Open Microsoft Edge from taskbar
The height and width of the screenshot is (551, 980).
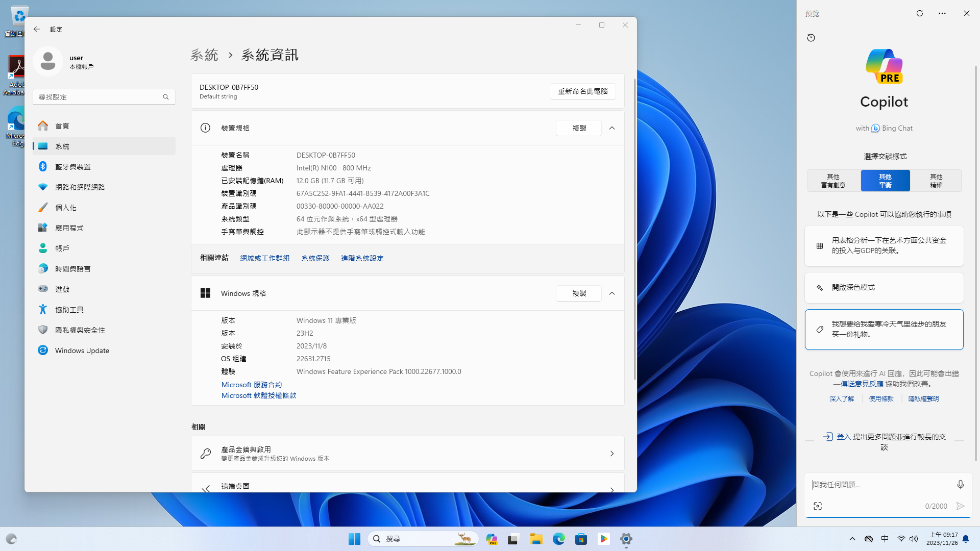[x=558, y=539]
